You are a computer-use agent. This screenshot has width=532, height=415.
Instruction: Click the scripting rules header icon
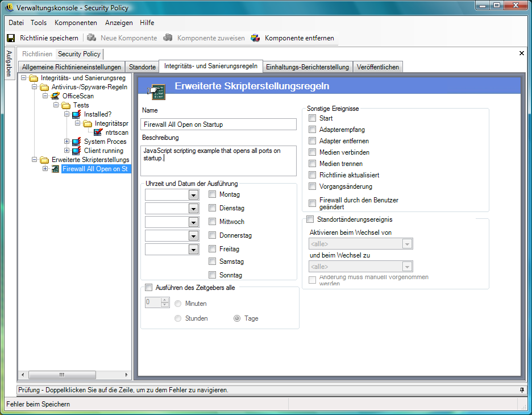click(x=156, y=92)
